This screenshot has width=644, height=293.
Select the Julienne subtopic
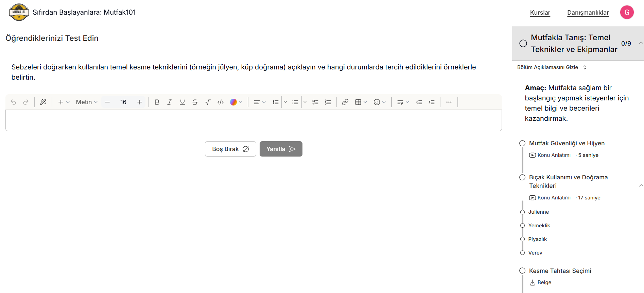coord(539,212)
